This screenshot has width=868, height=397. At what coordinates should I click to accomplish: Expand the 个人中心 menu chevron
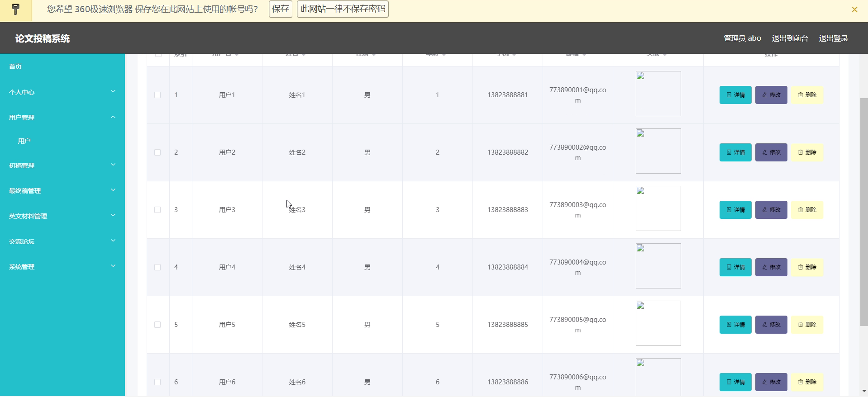pos(113,91)
